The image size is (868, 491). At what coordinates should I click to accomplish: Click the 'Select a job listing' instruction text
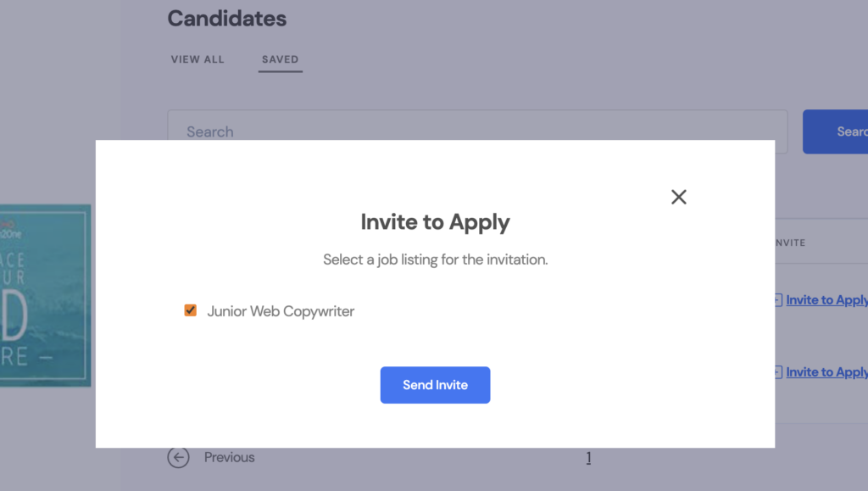[435, 259]
